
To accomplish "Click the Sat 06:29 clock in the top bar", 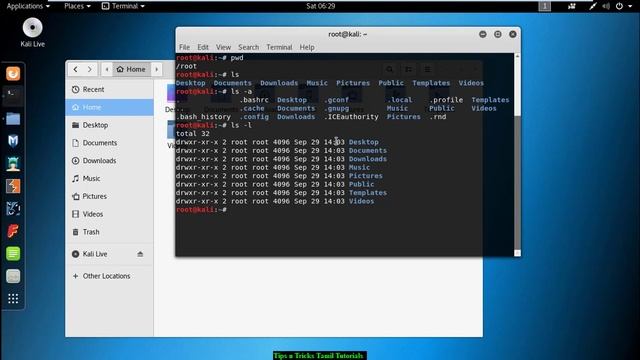I will tap(321, 6).
